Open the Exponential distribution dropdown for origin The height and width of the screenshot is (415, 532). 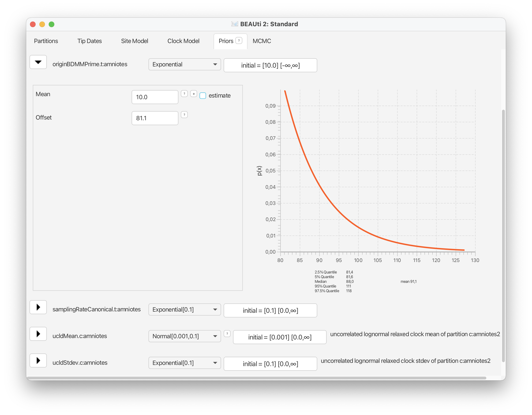coord(185,65)
